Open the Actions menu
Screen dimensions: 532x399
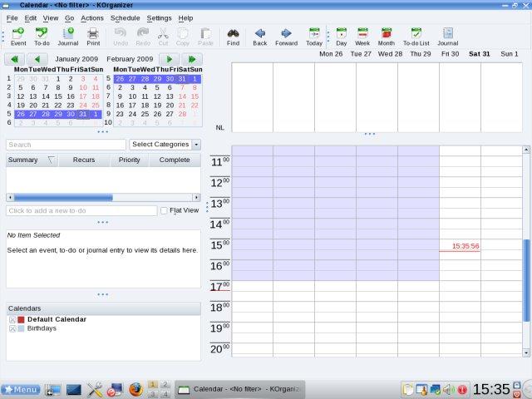pos(92,17)
